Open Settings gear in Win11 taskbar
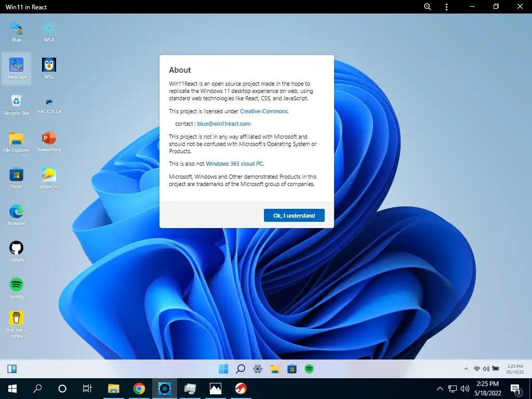 click(258, 369)
